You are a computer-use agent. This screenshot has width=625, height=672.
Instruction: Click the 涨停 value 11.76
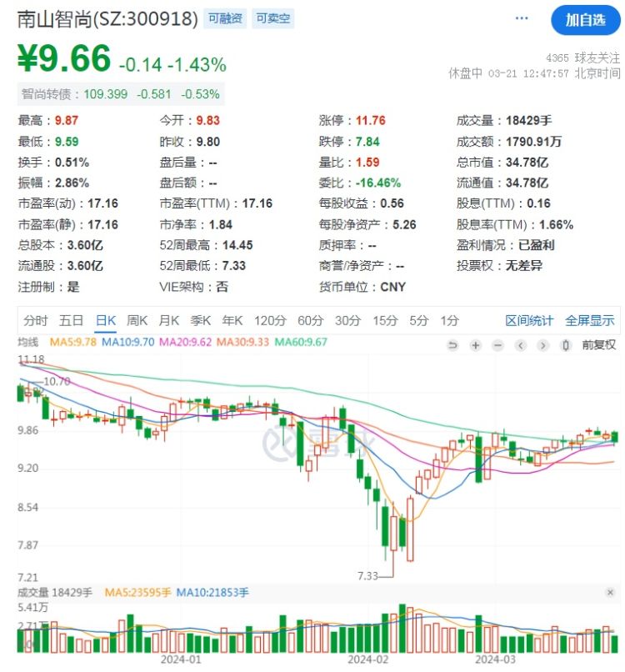point(371,120)
